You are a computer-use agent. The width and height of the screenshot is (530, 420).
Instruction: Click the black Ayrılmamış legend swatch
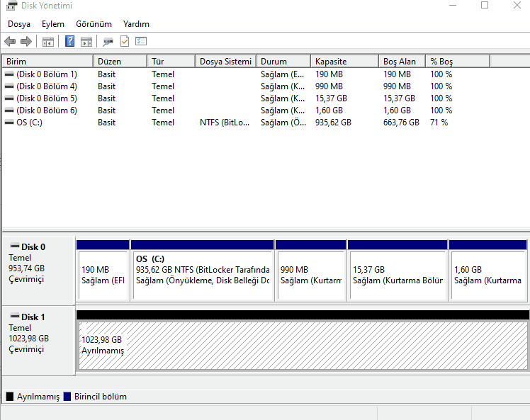(10, 397)
